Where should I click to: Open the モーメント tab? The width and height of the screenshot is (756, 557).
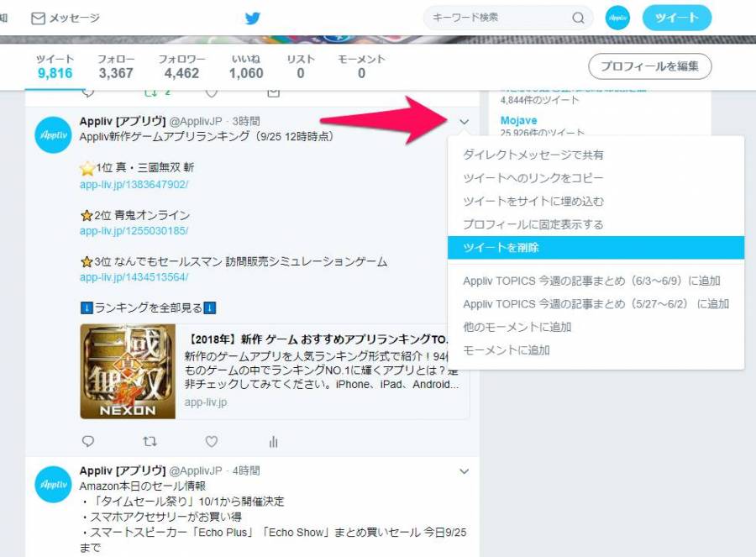(x=361, y=66)
